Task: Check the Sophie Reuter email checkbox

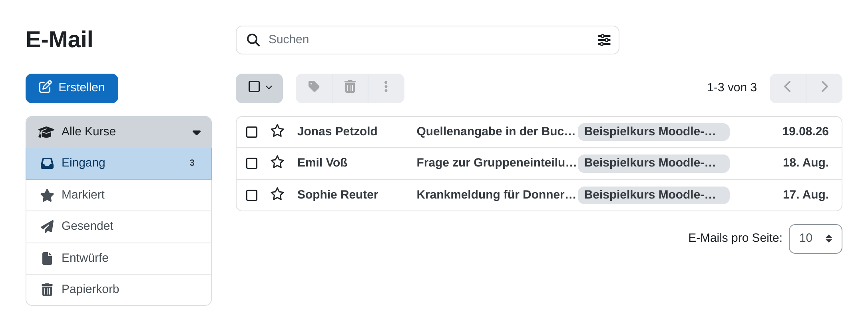Action: (252, 195)
